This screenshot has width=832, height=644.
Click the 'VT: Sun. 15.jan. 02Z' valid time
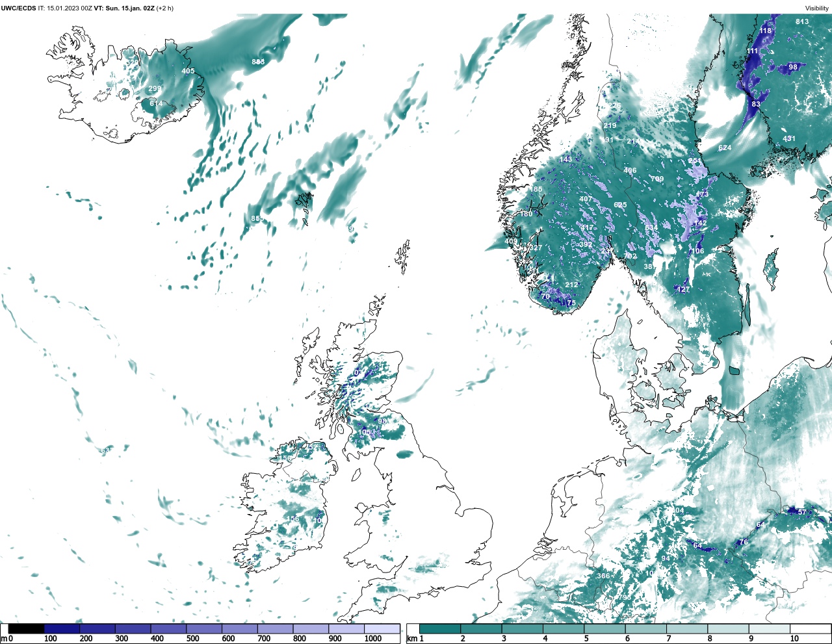(124, 8)
